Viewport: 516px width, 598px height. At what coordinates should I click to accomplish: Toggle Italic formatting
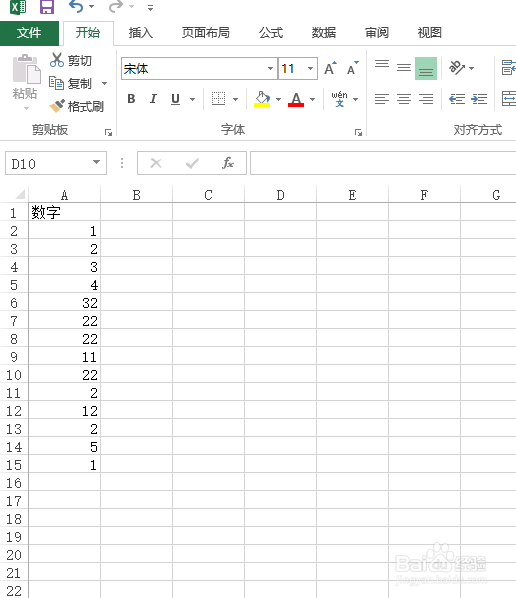pos(153,99)
